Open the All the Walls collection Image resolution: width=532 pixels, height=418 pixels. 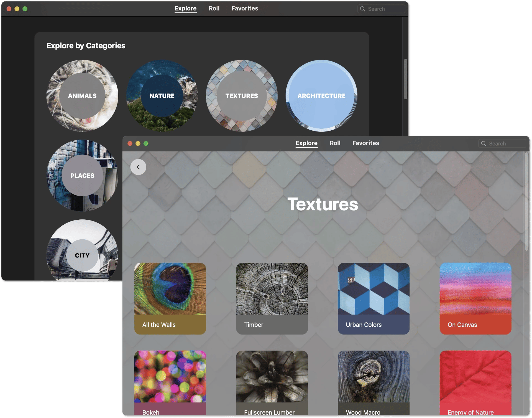[170, 298]
